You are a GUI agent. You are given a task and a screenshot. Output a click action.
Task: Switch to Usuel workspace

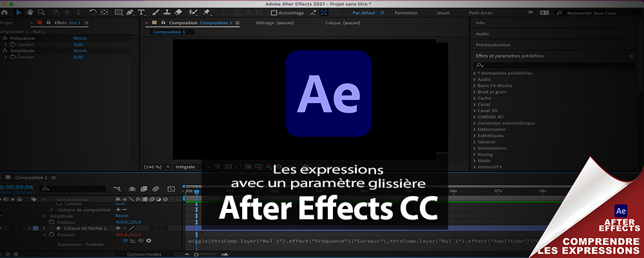tap(443, 13)
